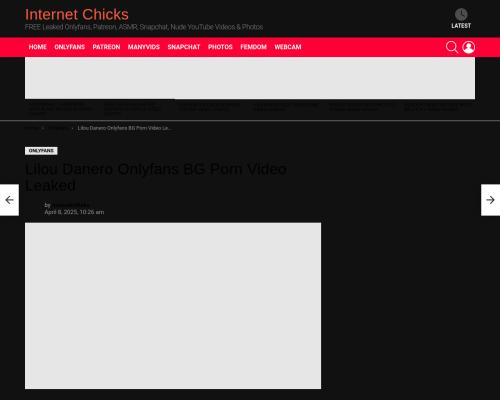Click the banner area below the navbar
This screenshot has width=500, height=400.
[x=250, y=78]
